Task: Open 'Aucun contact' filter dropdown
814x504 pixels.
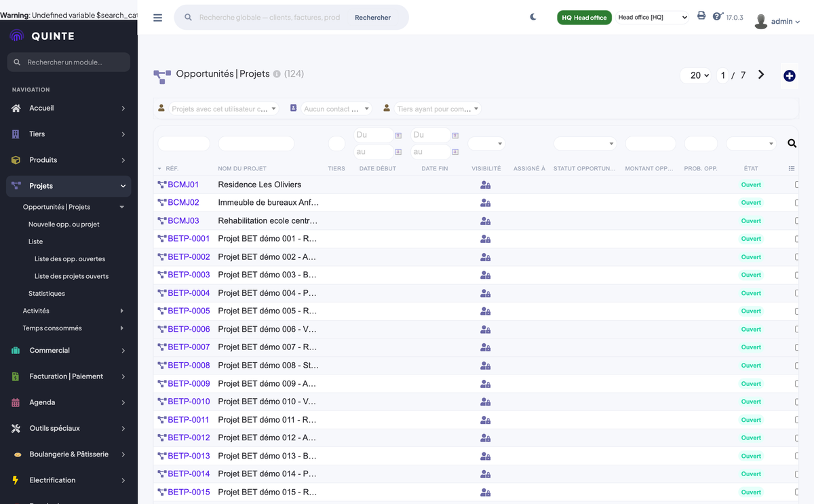Action: coord(336,109)
